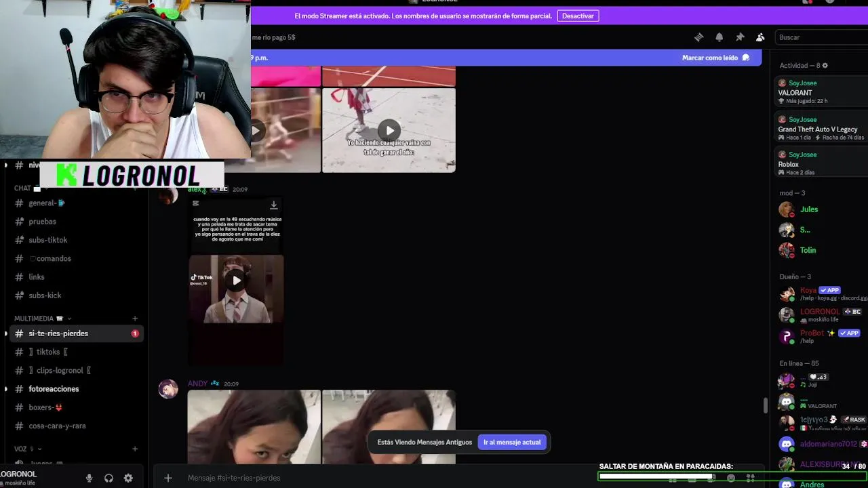This screenshot has width=868, height=488.
Task: Open ANDY's second photo attachment
Action: [389, 427]
